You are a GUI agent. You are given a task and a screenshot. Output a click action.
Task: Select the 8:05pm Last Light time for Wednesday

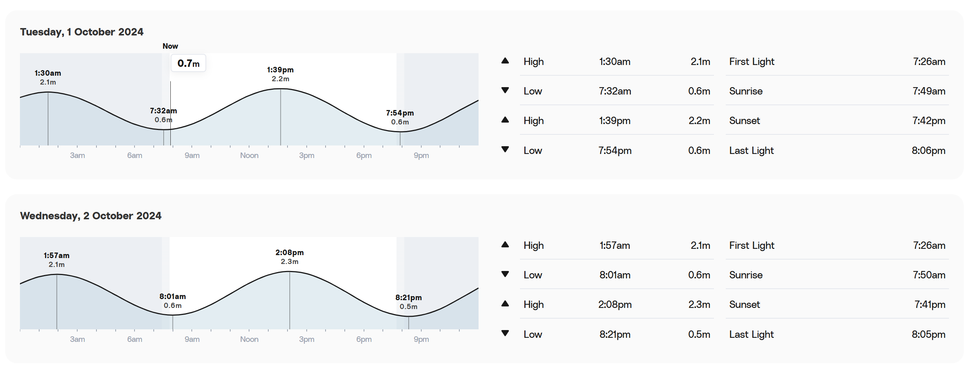tap(928, 334)
